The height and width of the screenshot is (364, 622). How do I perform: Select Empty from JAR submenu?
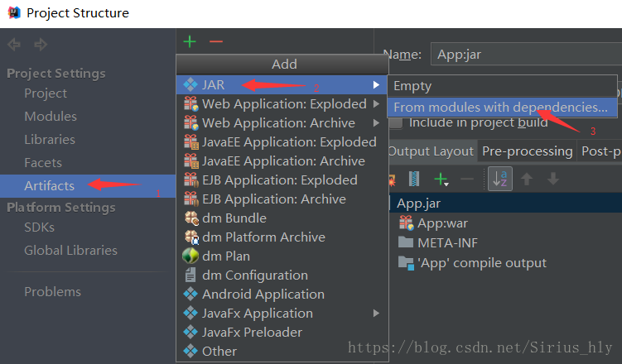[502, 86]
